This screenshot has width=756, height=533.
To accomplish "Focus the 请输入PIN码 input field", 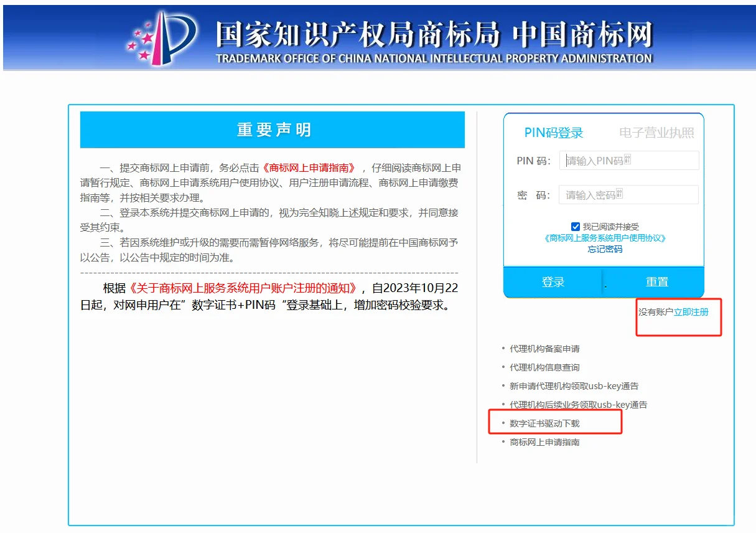I will point(629,161).
